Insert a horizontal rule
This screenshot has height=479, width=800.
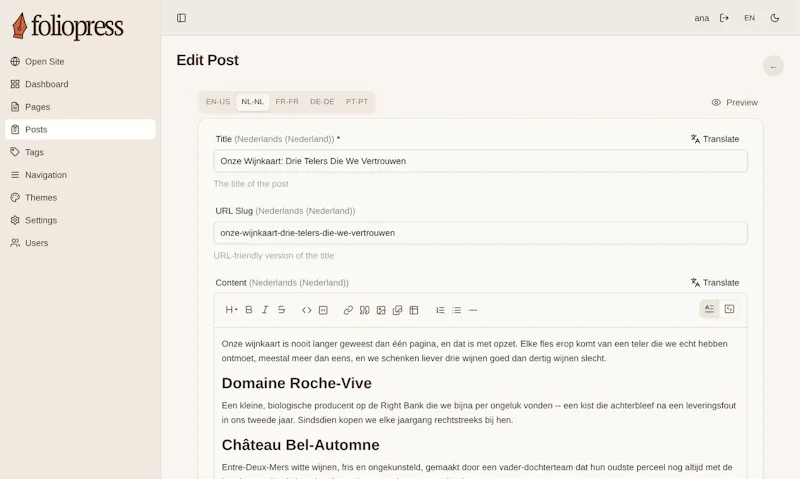tap(473, 310)
